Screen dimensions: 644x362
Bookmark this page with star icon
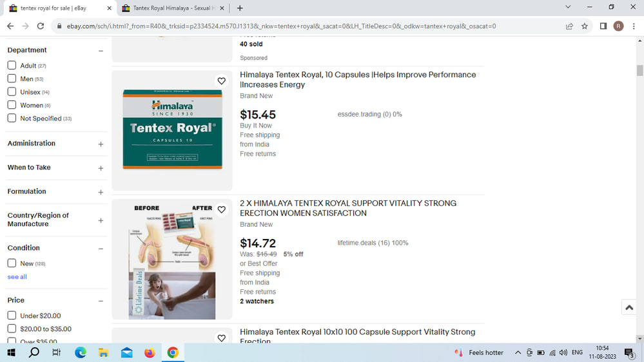click(585, 26)
